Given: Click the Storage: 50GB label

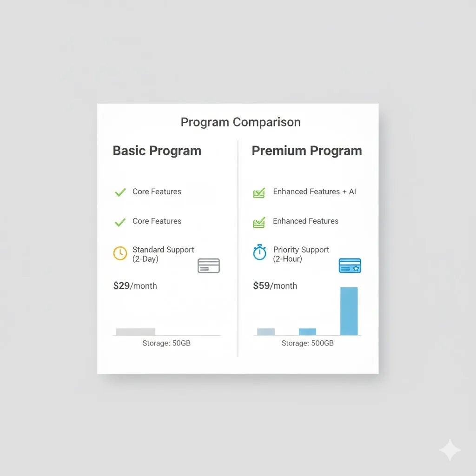Looking at the screenshot, I should 166,344.
